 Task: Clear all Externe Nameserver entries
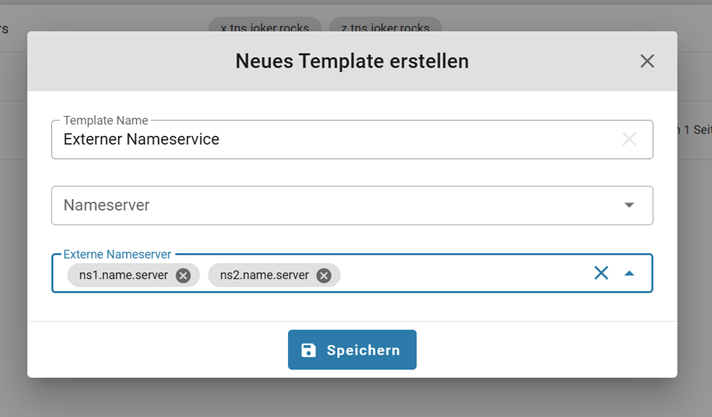pos(601,273)
